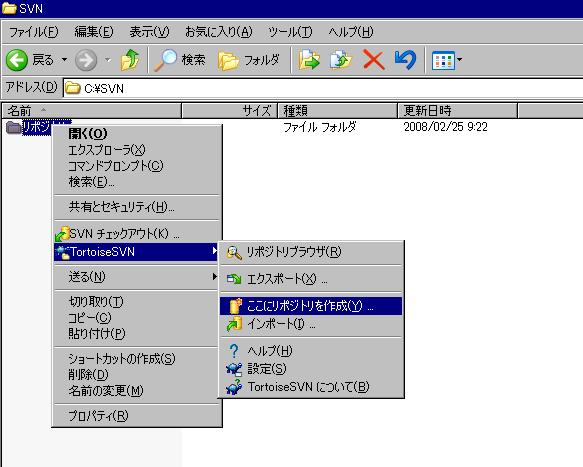Open the ツール(T) menu in menu bar
Screen dimensions: 583x467
290,32
